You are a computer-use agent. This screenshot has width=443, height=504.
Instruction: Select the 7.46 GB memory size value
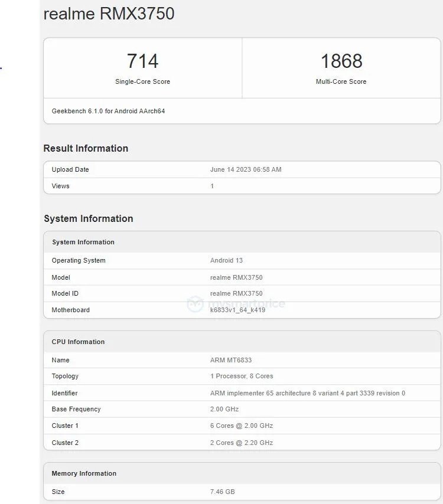(223, 492)
